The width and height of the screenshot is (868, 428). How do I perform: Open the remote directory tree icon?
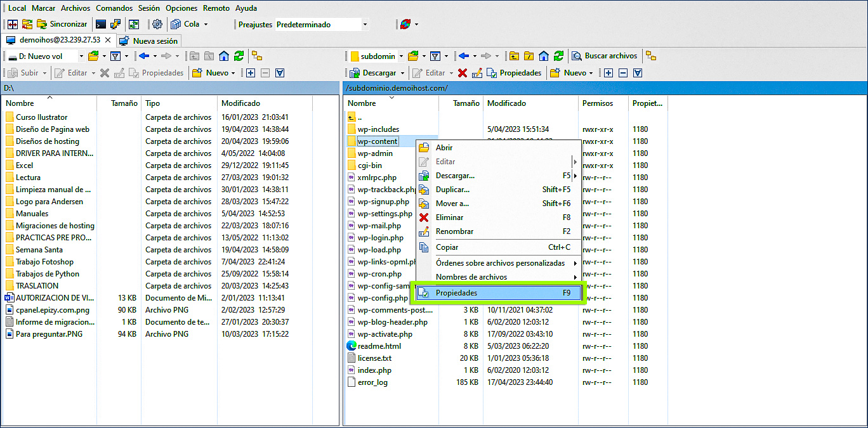(x=651, y=56)
